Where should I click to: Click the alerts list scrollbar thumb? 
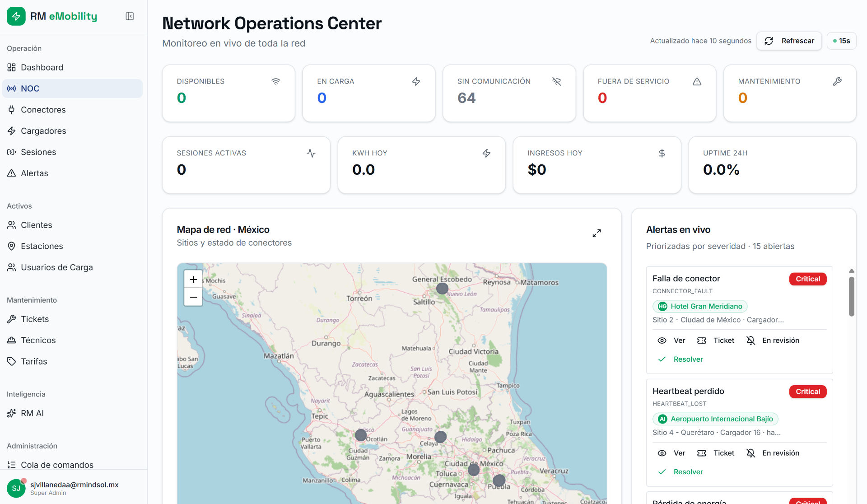tap(852, 296)
